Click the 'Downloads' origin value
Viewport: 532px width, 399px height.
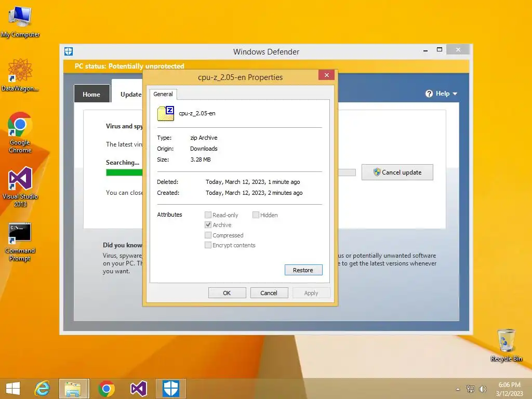[x=204, y=149]
